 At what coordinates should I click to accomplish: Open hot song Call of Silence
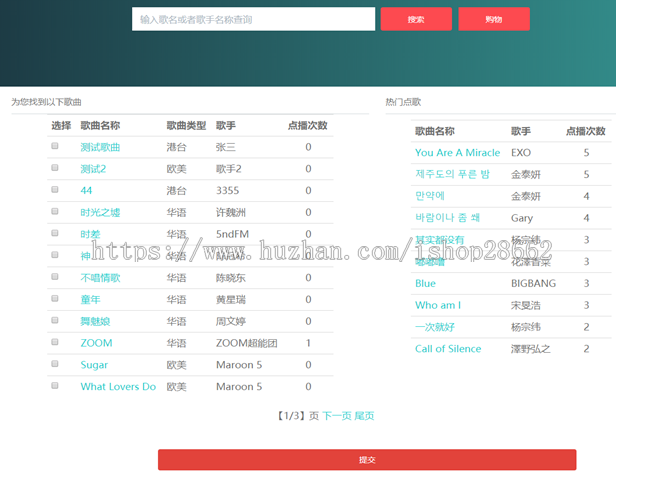click(x=448, y=349)
